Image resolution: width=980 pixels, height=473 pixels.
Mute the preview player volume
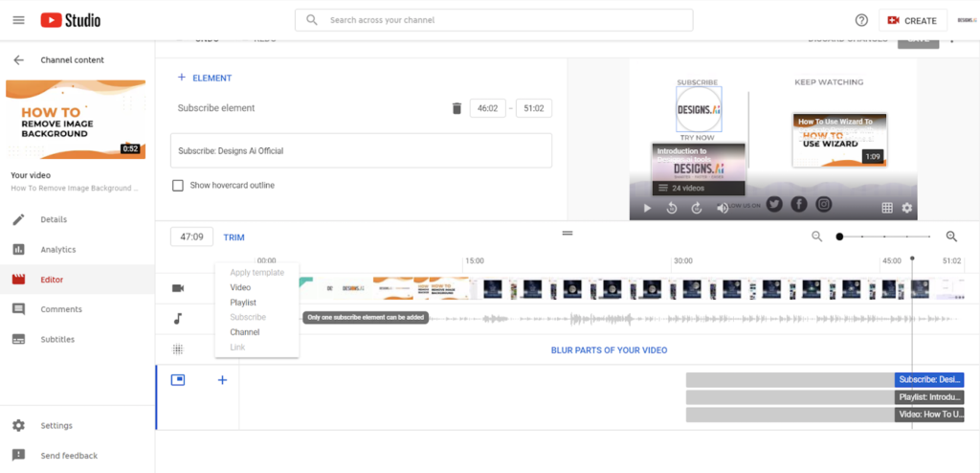pyautogui.click(x=723, y=208)
